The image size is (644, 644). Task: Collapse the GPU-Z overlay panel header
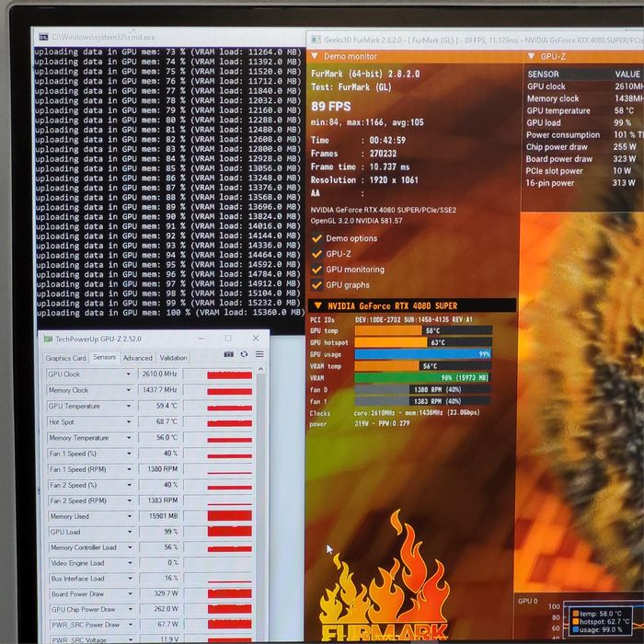[x=531, y=56]
